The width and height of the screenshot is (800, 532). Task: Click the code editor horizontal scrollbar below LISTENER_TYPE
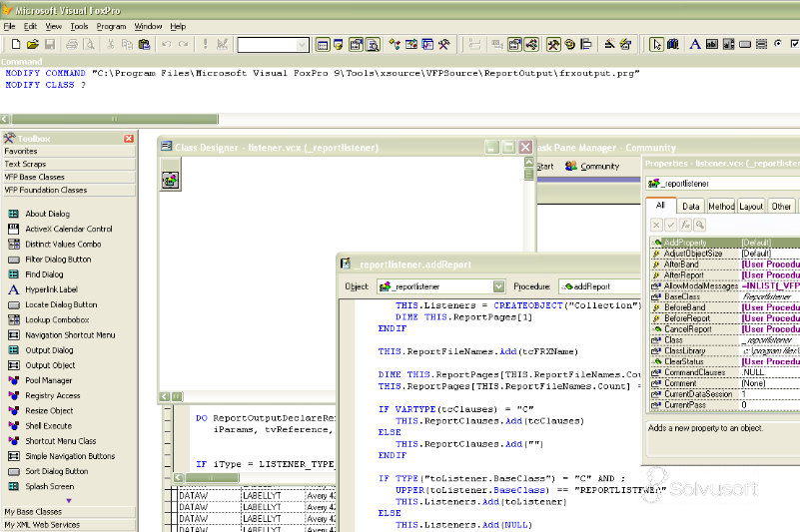point(211,478)
